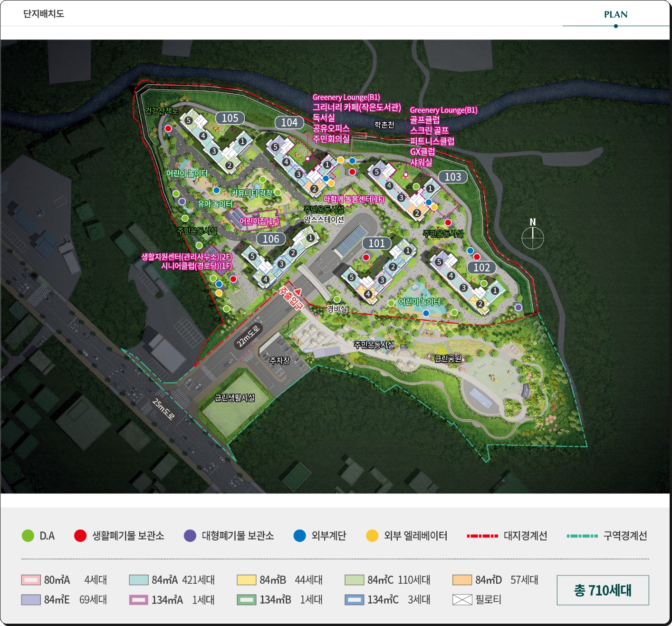Click the 84㎡B yellow color swatch
Screen dimensions: 672x626
point(247,580)
